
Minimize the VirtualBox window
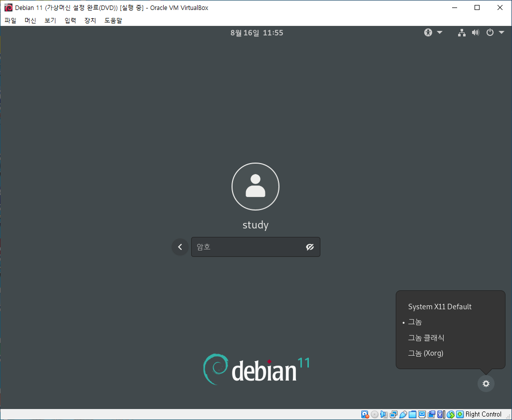pos(454,7)
